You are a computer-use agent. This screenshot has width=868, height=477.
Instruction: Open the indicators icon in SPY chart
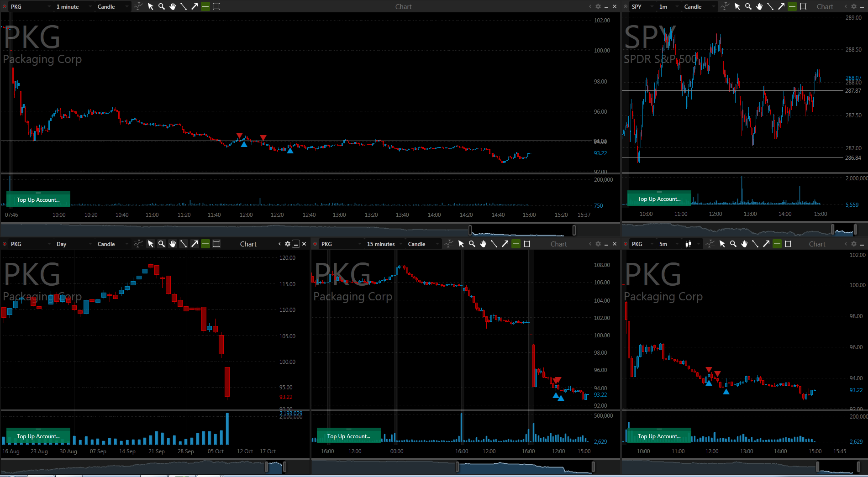pos(725,6)
